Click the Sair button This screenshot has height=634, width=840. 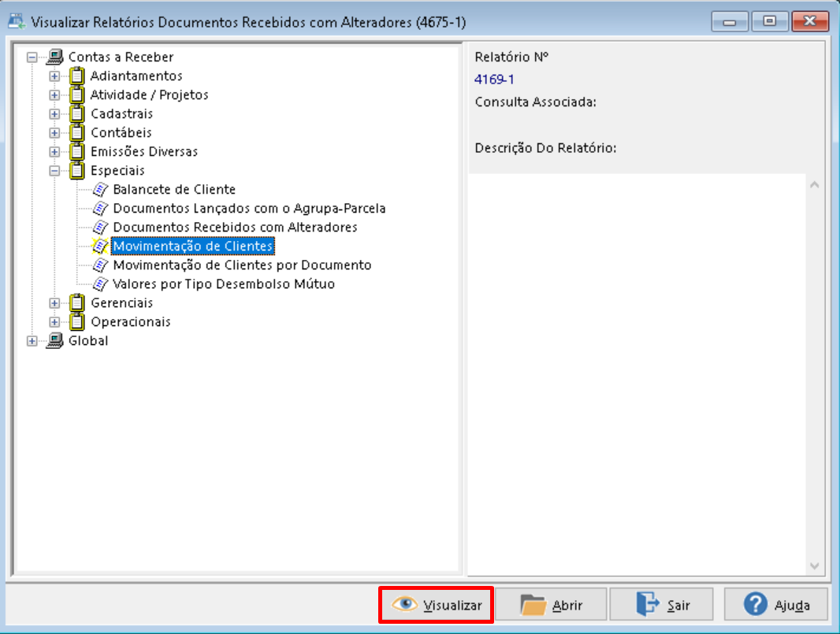(x=662, y=605)
